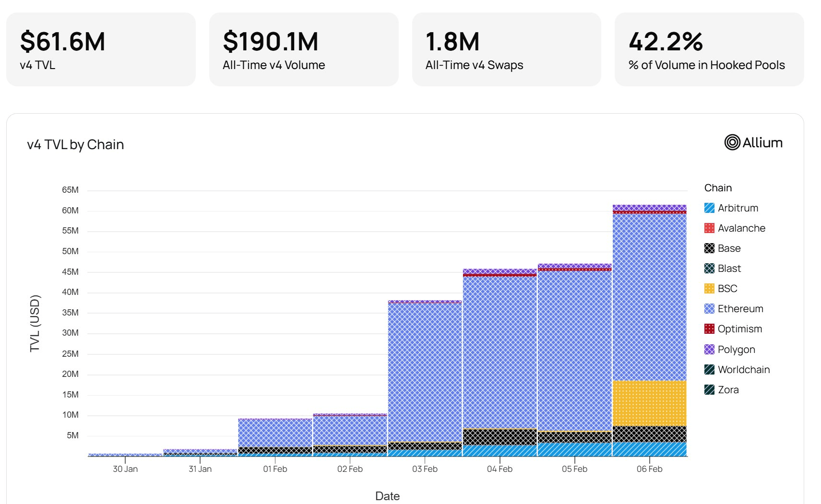This screenshot has width=821, height=504.
Task: Click the Zora legend label
Action: 728,389
